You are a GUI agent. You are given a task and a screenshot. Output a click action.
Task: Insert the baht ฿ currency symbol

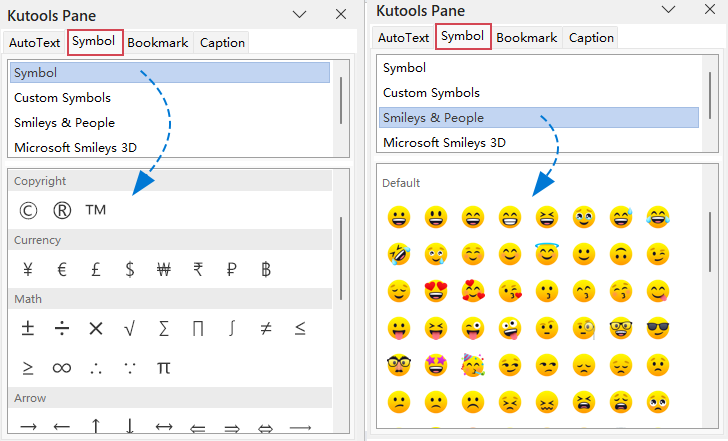[266, 269]
